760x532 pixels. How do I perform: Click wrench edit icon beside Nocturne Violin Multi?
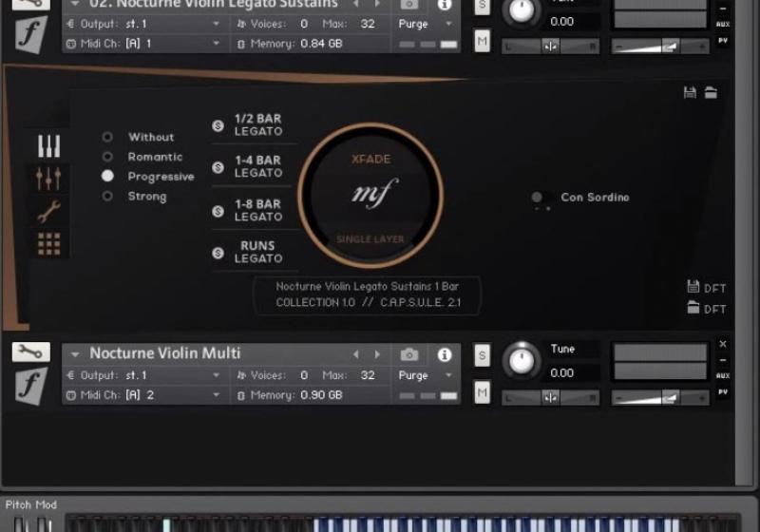30,352
